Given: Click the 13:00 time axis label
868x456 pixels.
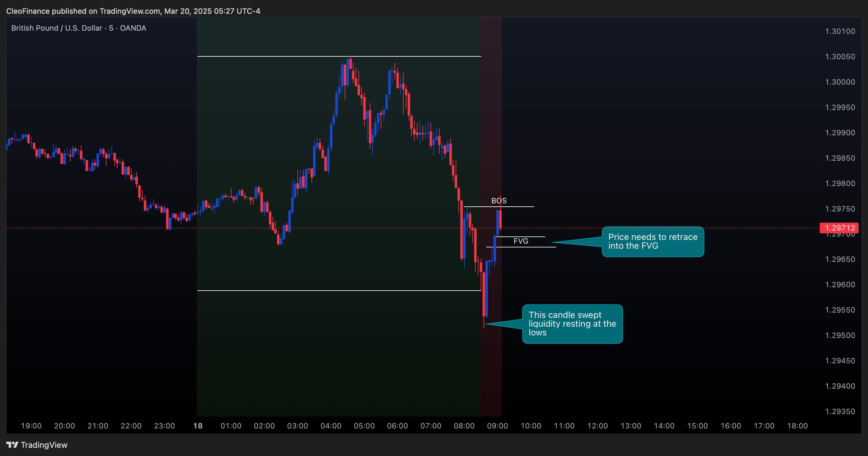Looking at the screenshot, I should (x=631, y=426).
